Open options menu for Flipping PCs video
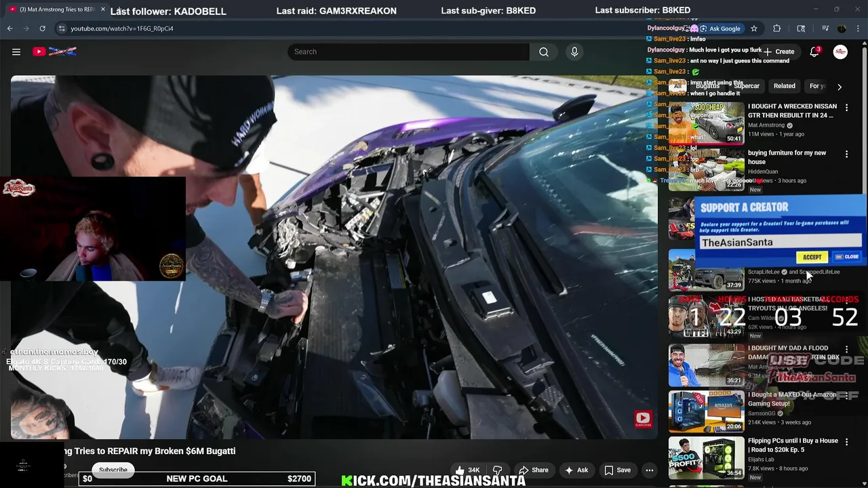This screenshot has width=868, height=488. (846, 442)
